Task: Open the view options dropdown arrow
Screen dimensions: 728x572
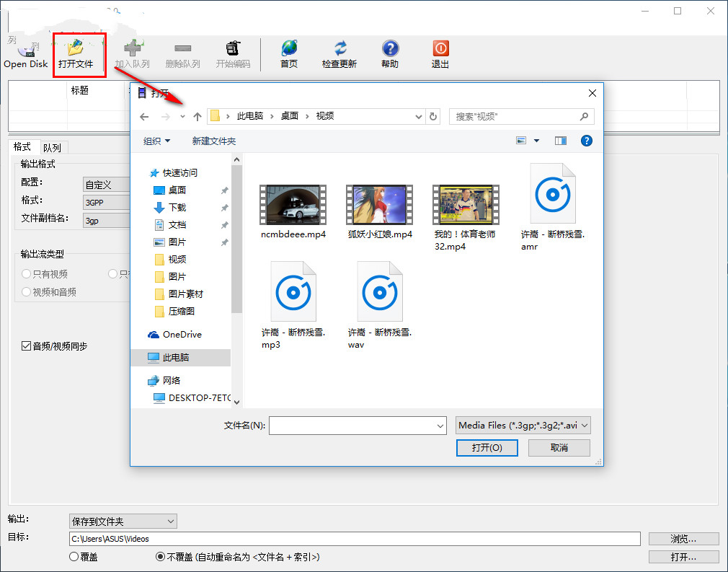Action: [x=536, y=141]
